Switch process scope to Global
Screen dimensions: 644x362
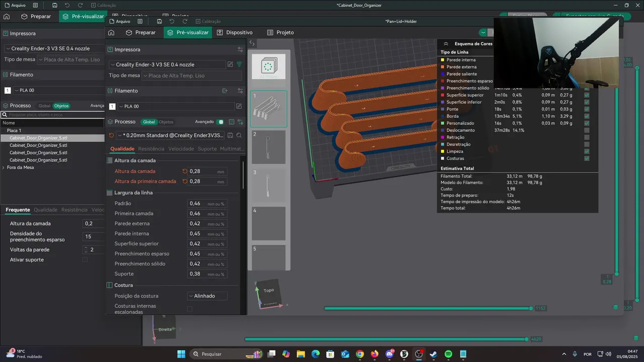click(149, 122)
